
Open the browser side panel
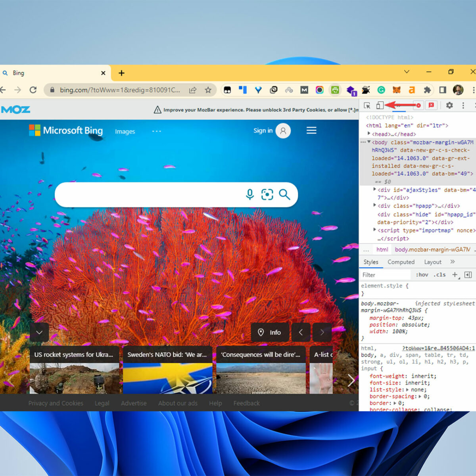443,90
